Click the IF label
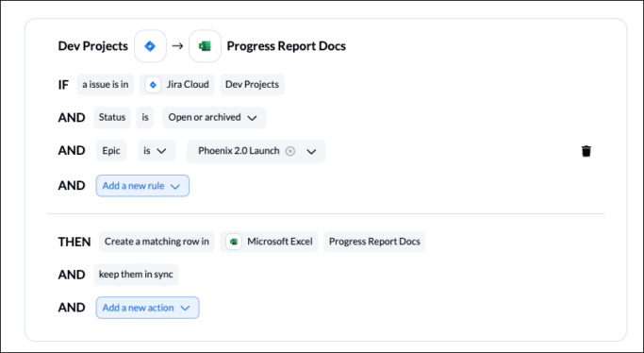The width and height of the screenshot is (644, 353). [63, 85]
